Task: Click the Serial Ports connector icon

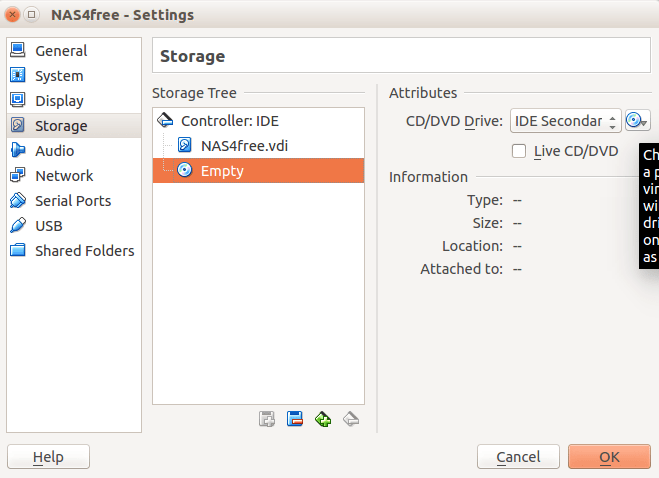Action: [x=18, y=200]
